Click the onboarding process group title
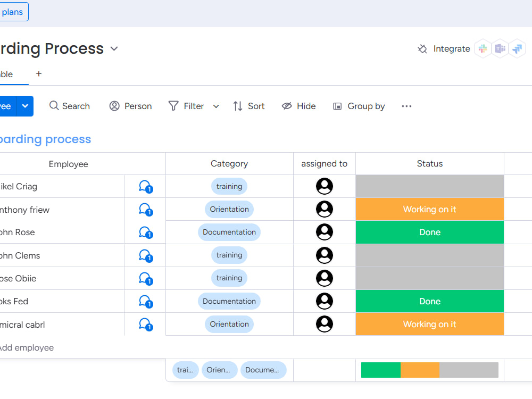This screenshot has width=532, height=399. pyautogui.click(x=45, y=139)
